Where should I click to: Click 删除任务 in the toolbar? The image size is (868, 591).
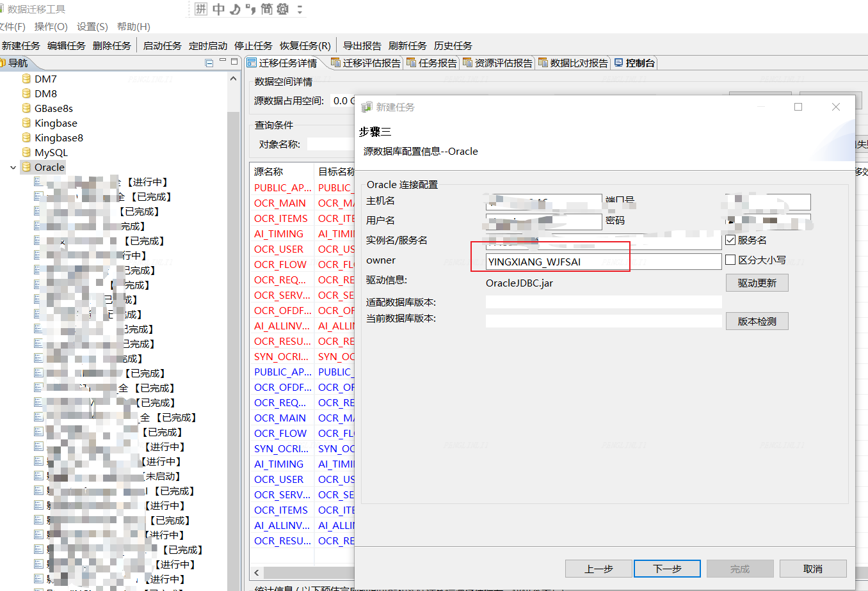[112, 45]
